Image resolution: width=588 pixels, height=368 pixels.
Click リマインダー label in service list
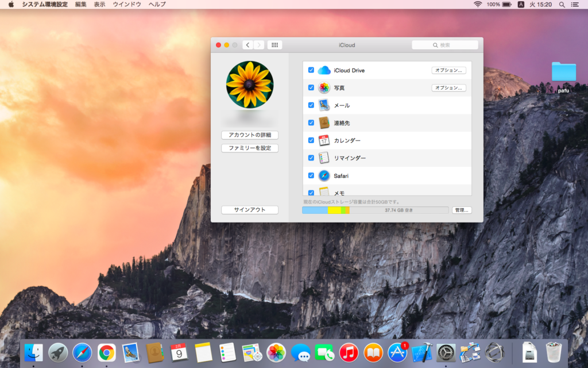(x=350, y=158)
